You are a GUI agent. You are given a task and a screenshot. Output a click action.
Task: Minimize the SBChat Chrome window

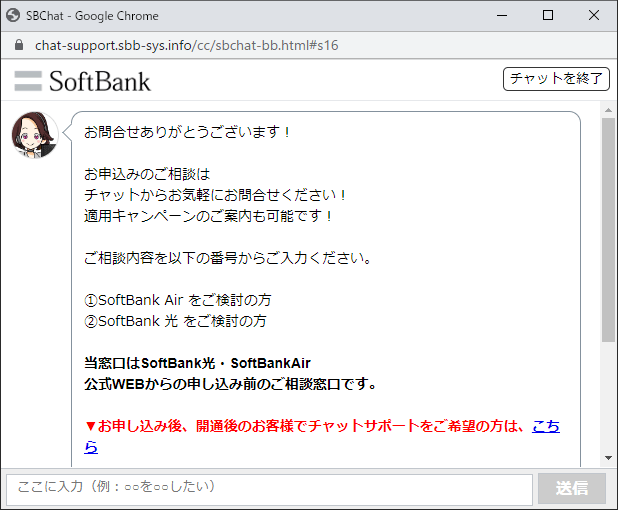click(x=502, y=15)
